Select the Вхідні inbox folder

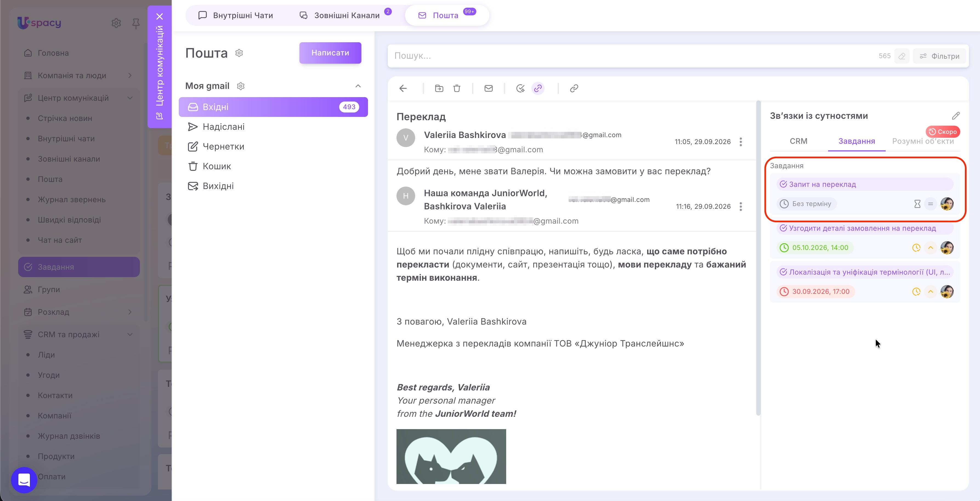tap(273, 107)
